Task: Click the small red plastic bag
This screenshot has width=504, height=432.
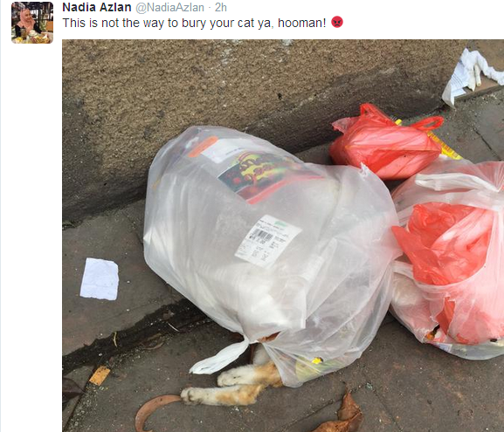Action: (386, 141)
